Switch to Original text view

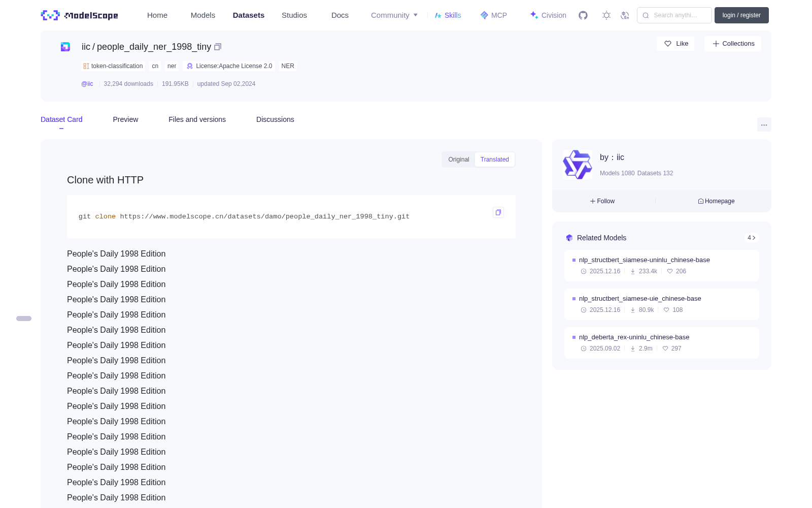pos(459,160)
